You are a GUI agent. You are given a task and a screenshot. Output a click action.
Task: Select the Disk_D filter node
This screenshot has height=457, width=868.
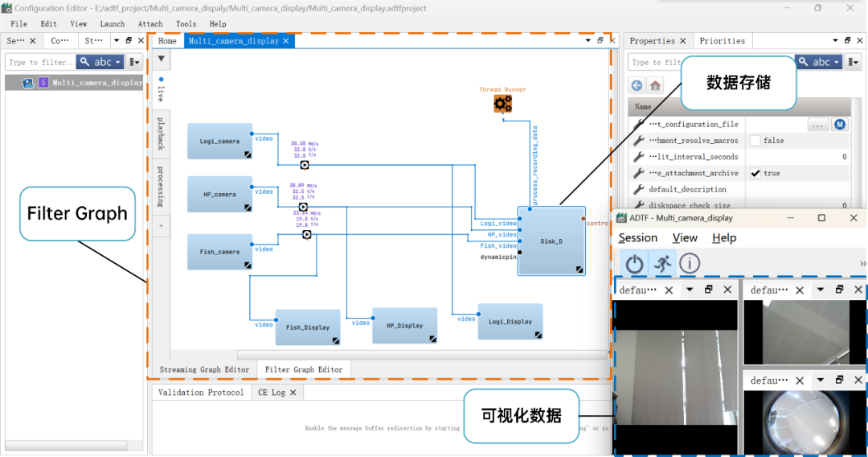(551, 241)
